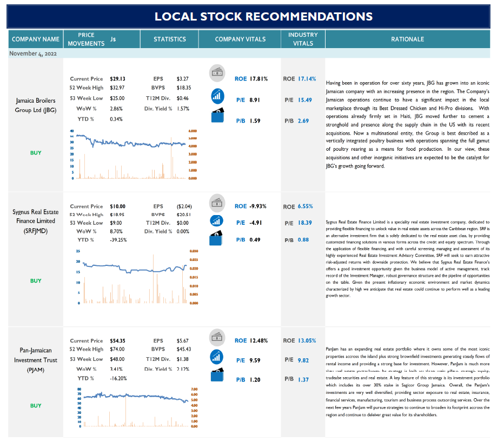Select company ROE 12.48%
The width and height of the screenshot is (504, 442).
[258, 340]
